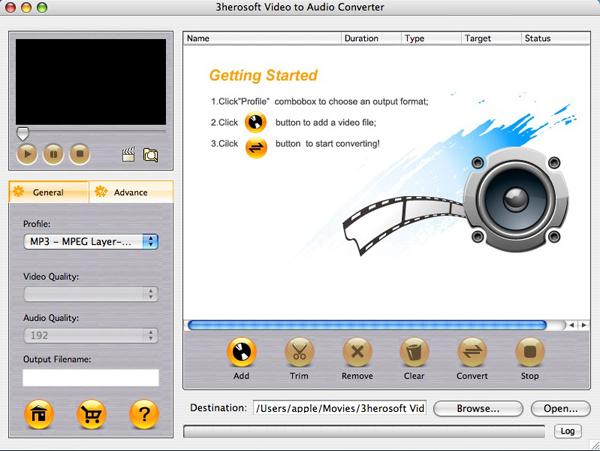
Task: Click the Clear trash icon
Action: [414, 352]
